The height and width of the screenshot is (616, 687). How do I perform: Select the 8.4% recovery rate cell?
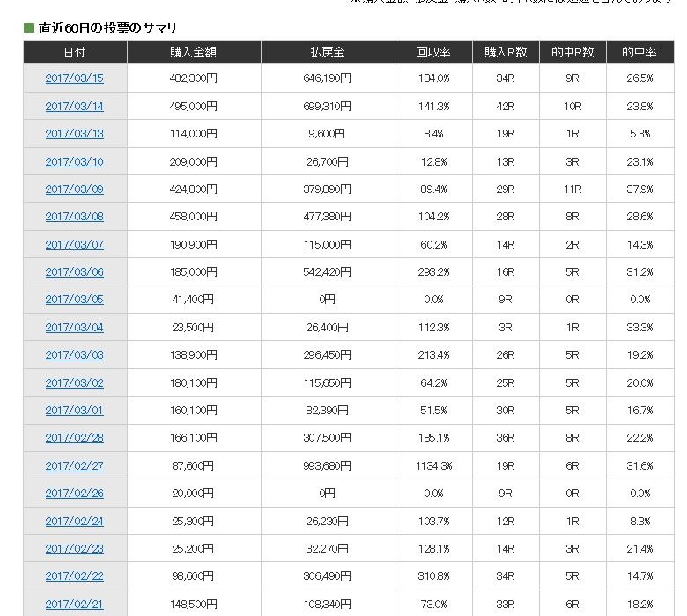433,134
